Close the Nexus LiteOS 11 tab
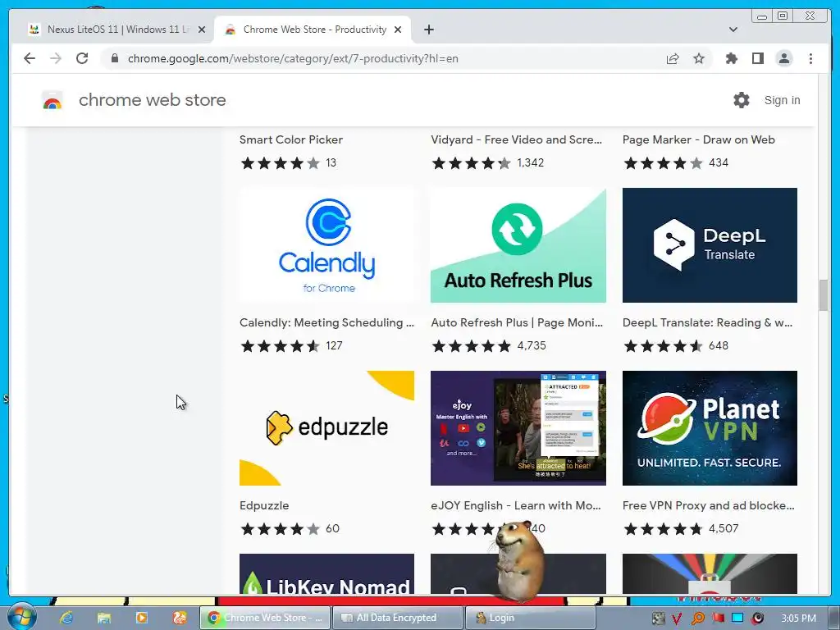 click(x=202, y=30)
